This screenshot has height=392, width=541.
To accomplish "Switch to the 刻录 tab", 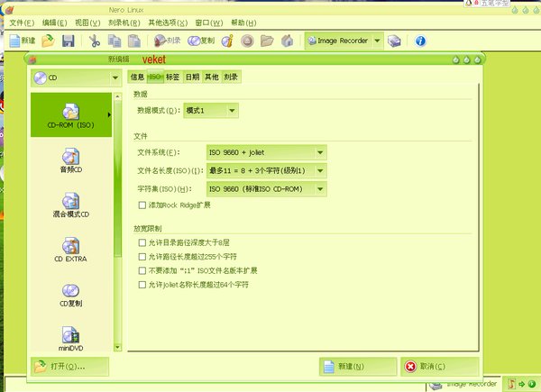I will pyautogui.click(x=231, y=77).
